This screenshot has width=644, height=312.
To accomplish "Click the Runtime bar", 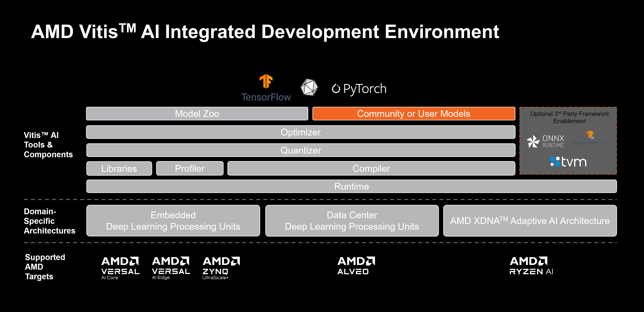I will [x=351, y=186].
